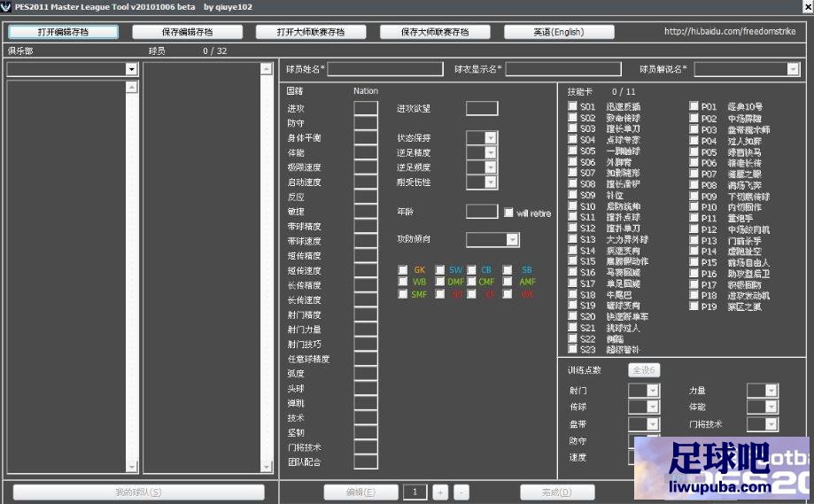Enable skill card P01 checkbox

point(694,106)
